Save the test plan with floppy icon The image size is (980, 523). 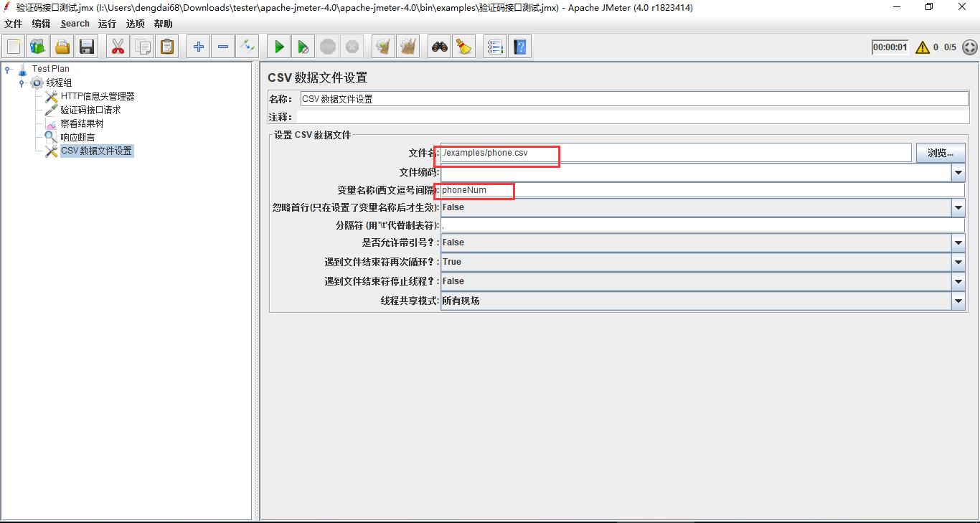(87, 47)
